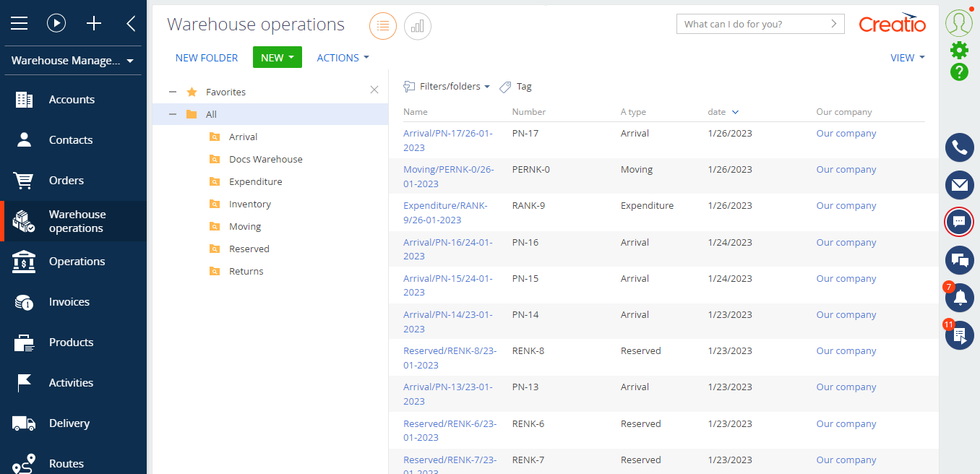The image size is (980, 474).
Task: Open the email envelope panel icon
Action: coord(959,186)
